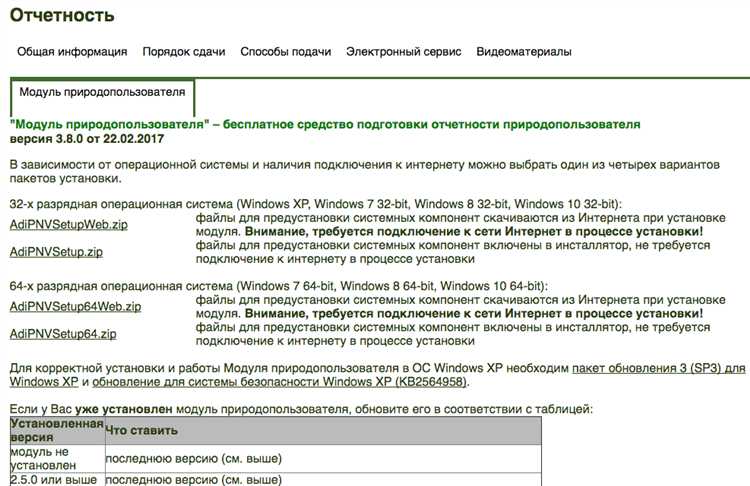Click the модуль не установлен table cell
Image resolution: width=750 pixels, height=486 pixels.
(x=57, y=459)
